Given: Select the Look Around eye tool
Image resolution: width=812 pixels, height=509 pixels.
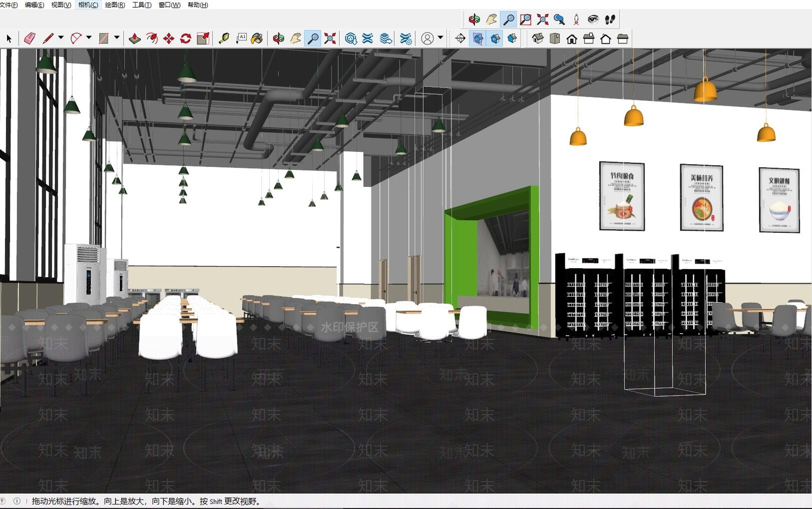Looking at the screenshot, I should pyautogui.click(x=593, y=19).
